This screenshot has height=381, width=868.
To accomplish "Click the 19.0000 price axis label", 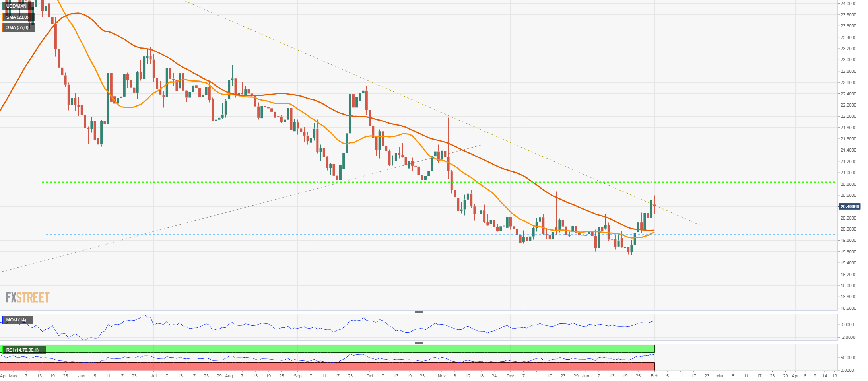I will 848,286.
